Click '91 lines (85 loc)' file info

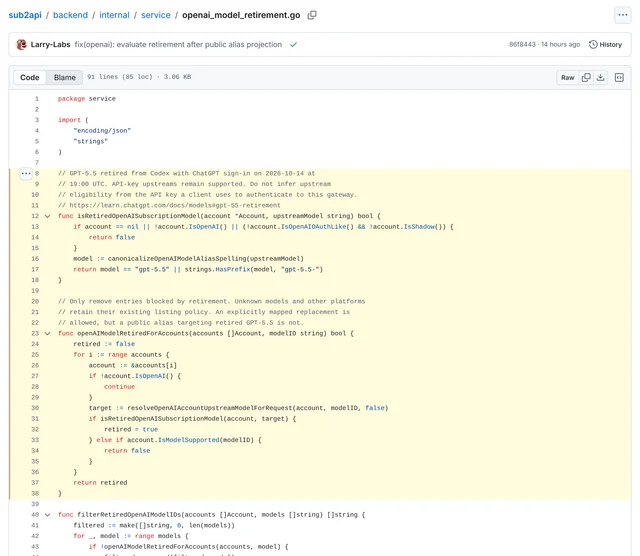120,77
